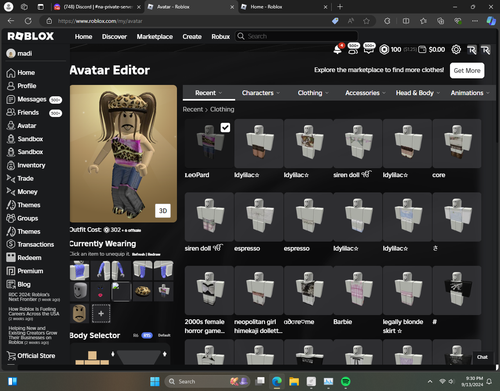
Task: Click the Recent breadcrumb link
Action: (x=193, y=109)
